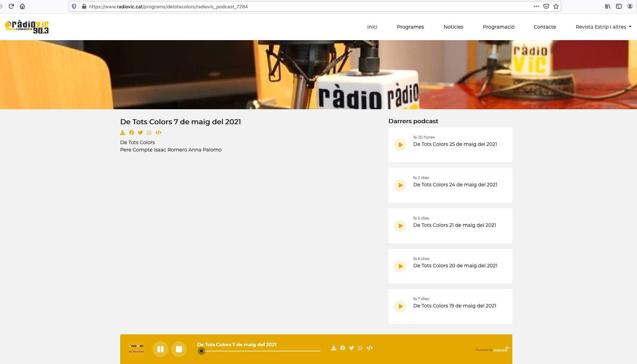This screenshot has width=637, height=364.
Task: Get embed code icon under the title
Action: (159, 133)
